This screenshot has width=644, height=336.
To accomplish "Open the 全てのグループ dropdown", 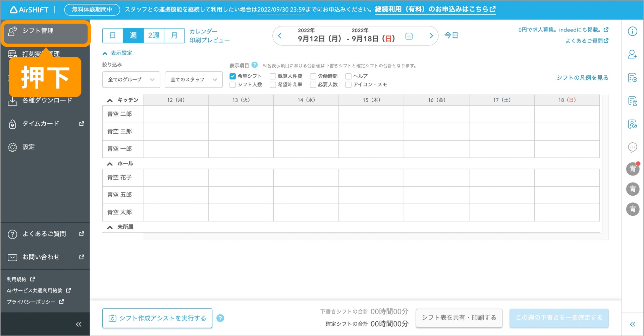I will click(131, 79).
